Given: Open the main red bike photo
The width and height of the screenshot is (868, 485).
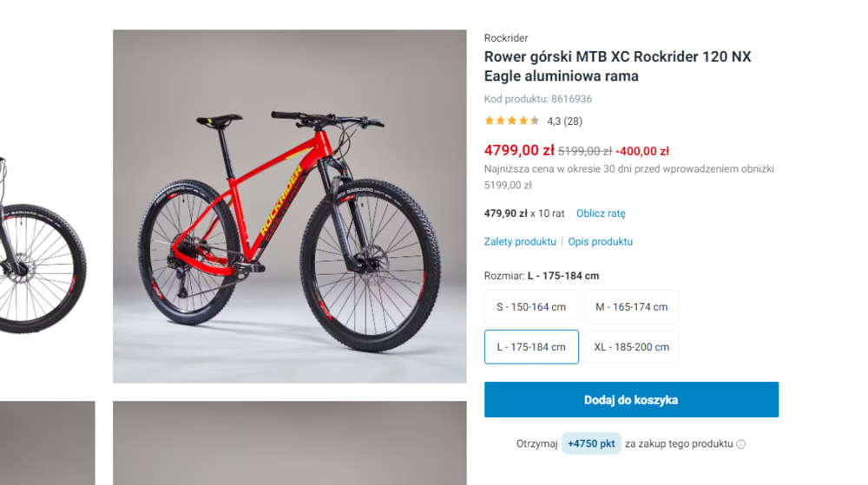Looking at the screenshot, I should pos(289,206).
